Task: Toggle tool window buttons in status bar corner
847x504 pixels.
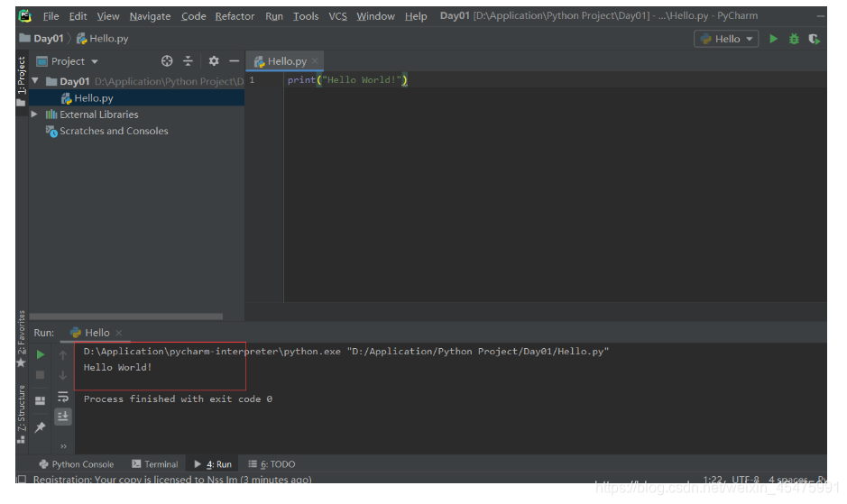Action: [22, 479]
